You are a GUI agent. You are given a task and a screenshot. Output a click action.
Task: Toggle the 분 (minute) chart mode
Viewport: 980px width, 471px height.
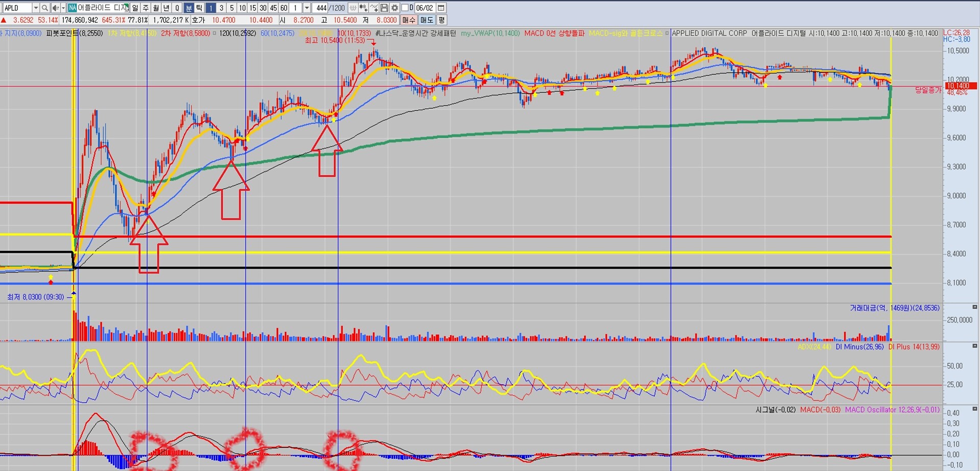189,8
